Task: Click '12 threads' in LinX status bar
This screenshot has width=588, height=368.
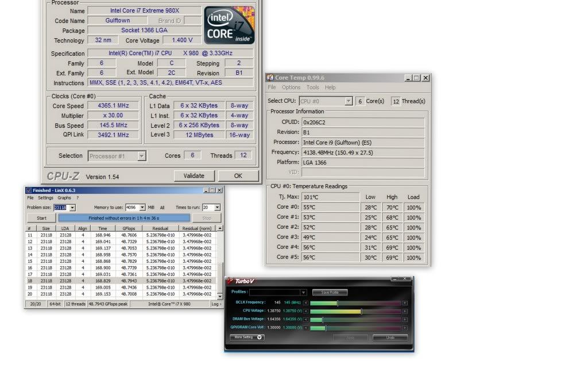Action: pos(75,304)
